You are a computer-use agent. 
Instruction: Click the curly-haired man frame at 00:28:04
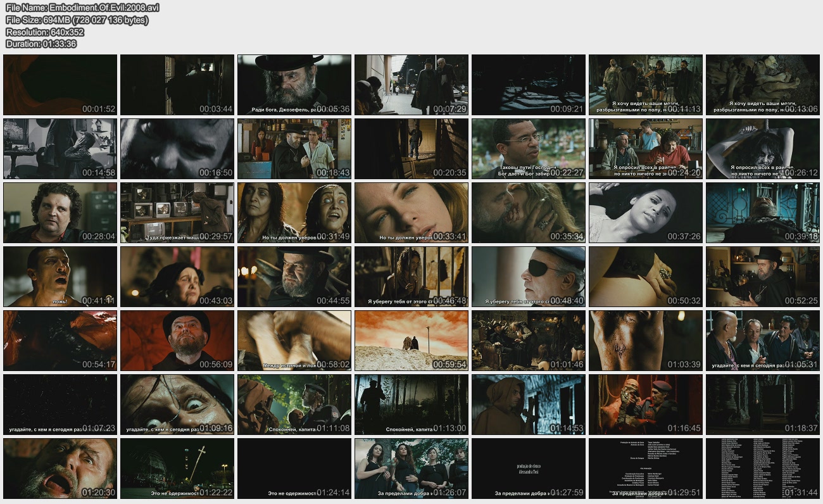(60, 213)
